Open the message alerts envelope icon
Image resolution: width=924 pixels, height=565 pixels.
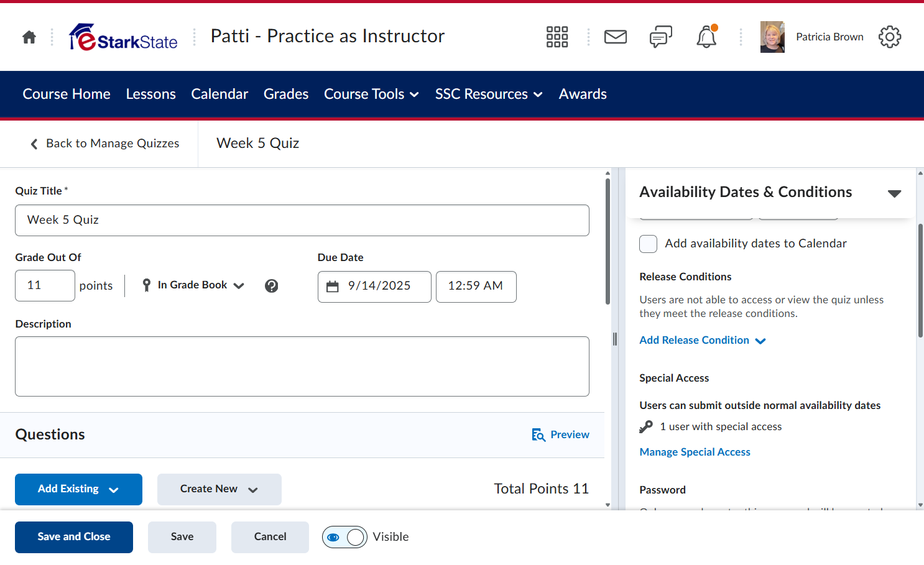pos(616,37)
